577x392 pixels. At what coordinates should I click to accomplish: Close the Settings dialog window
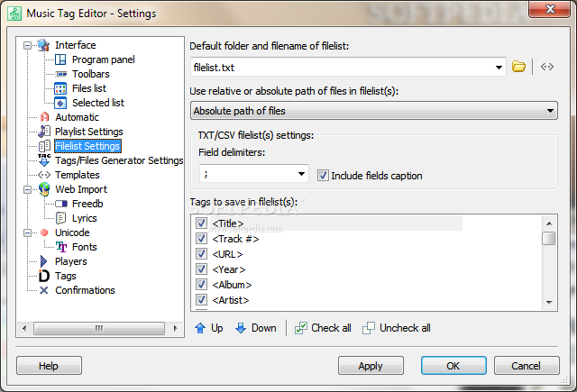click(550, 9)
